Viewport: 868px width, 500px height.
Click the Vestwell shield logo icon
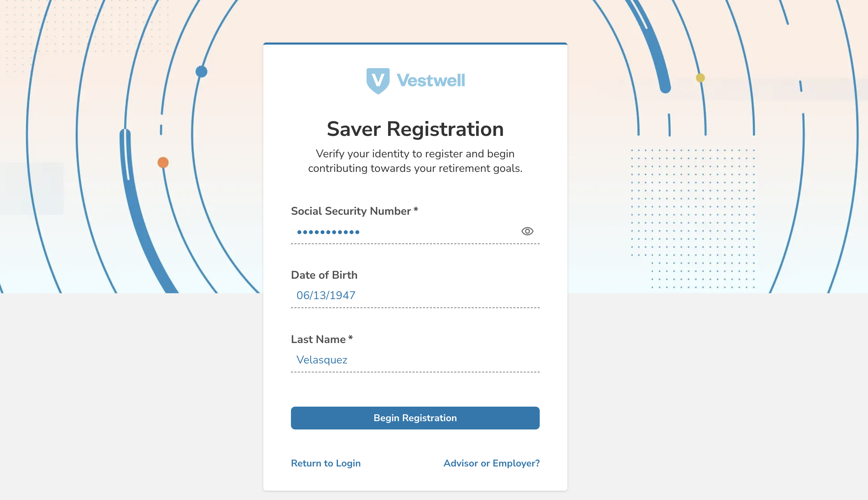(x=378, y=81)
